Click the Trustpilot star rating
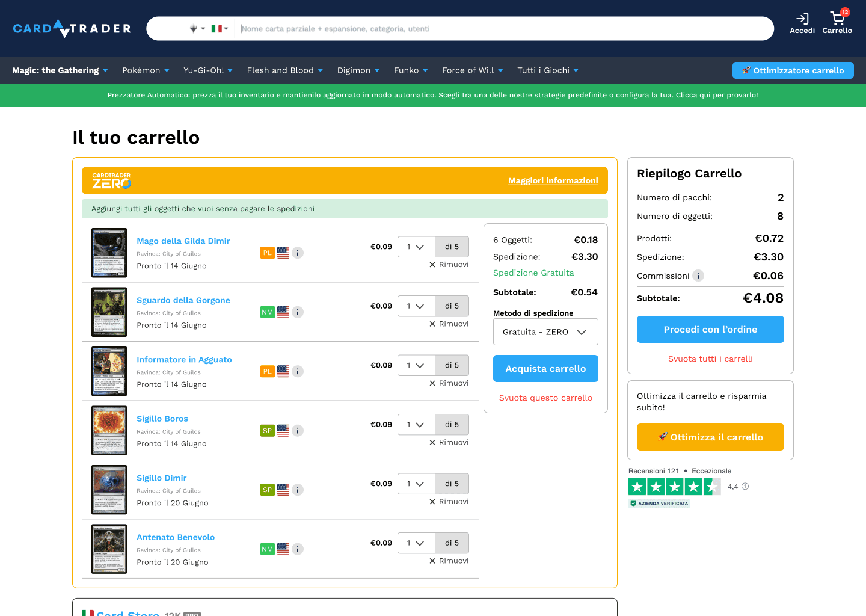Viewport: 866px width, 616px height. (x=675, y=487)
